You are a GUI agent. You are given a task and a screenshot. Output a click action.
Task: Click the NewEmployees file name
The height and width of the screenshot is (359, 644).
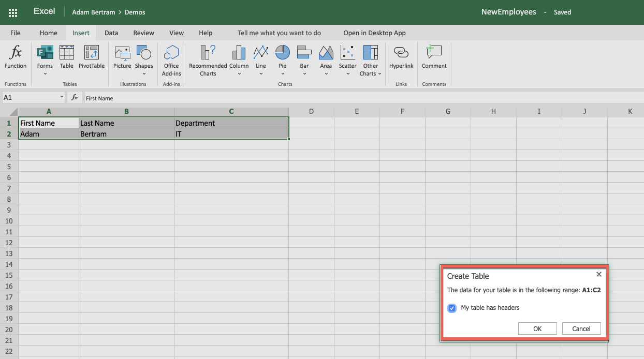[x=509, y=12]
